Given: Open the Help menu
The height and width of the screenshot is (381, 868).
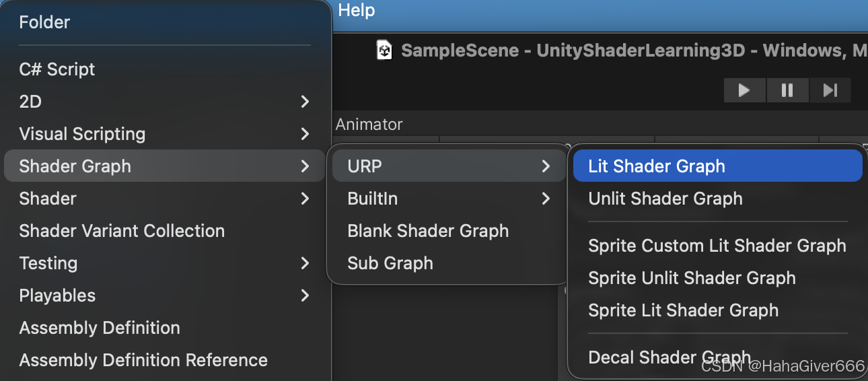Looking at the screenshot, I should tap(357, 11).
